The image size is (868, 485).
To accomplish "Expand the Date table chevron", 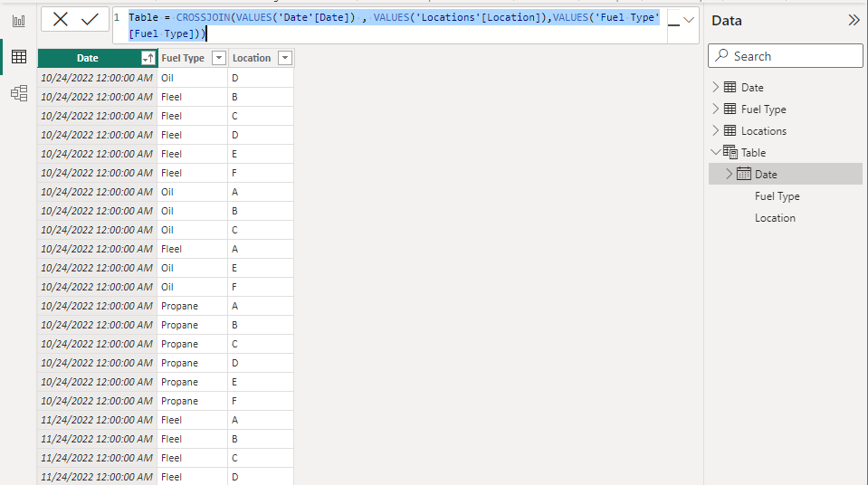I will point(715,87).
